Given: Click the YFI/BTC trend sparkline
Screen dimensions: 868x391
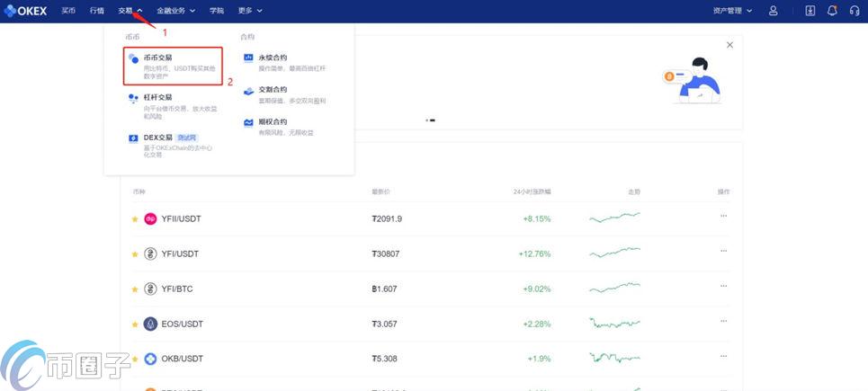Looking at the screenshot, I should pos(614,288).
